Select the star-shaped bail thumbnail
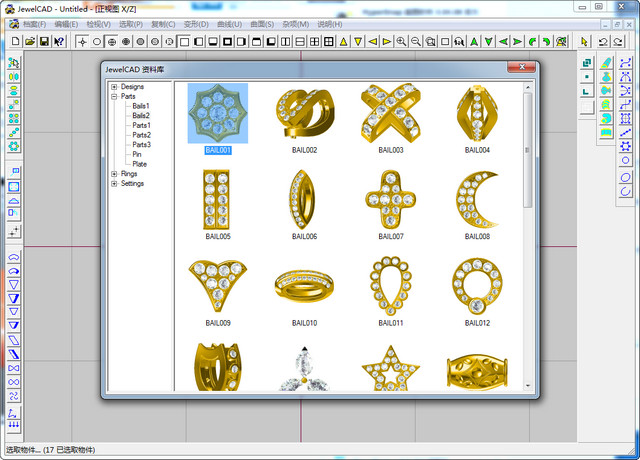The width and height of the screenshot is (640, 460). click(391, 367)
